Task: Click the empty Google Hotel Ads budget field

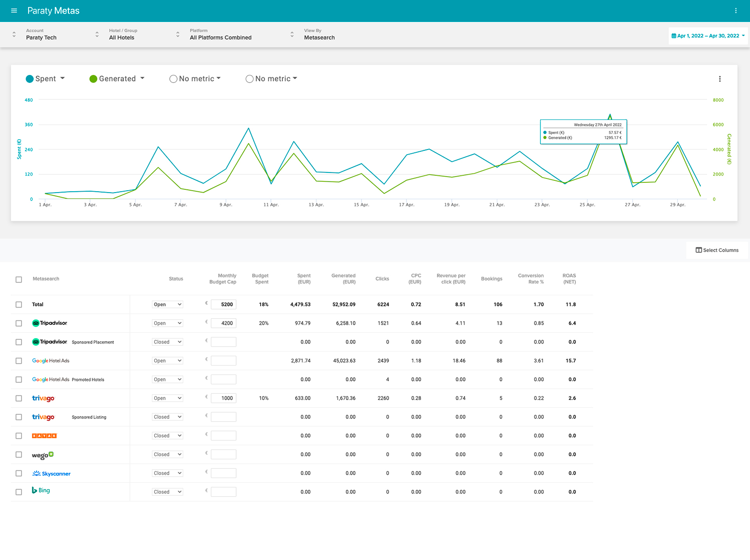Action: (224, 361)
